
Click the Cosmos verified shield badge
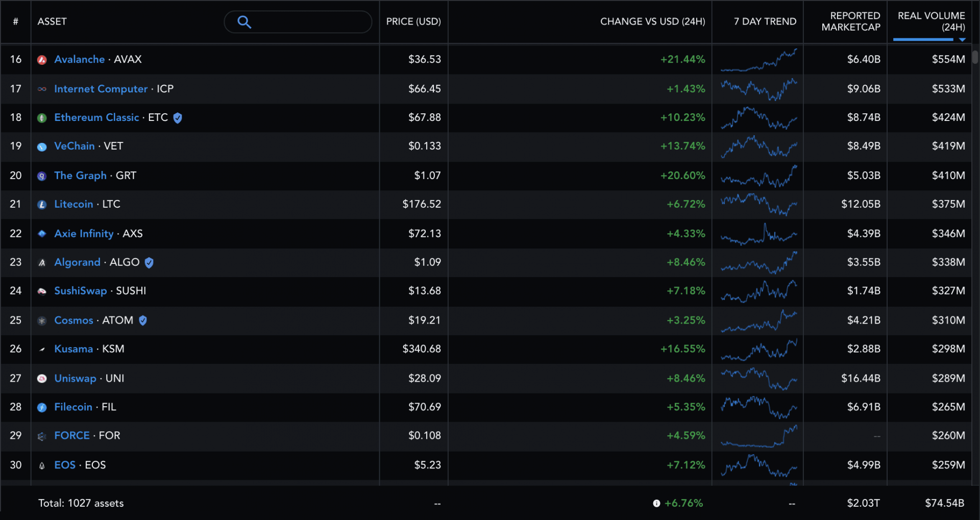pyautogui.click(x=143, y=320)
